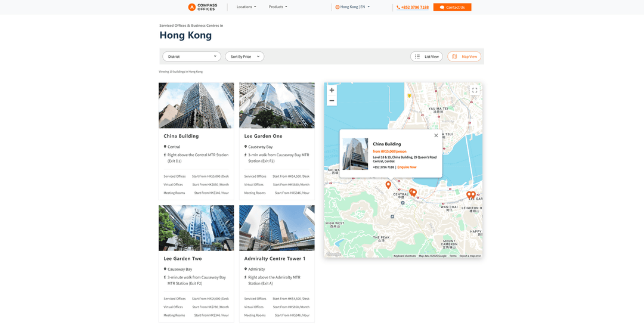Click Enquire Now in the map popup
Image resolution: width=644 pixels, height=325 pixels.
(407, 167)
